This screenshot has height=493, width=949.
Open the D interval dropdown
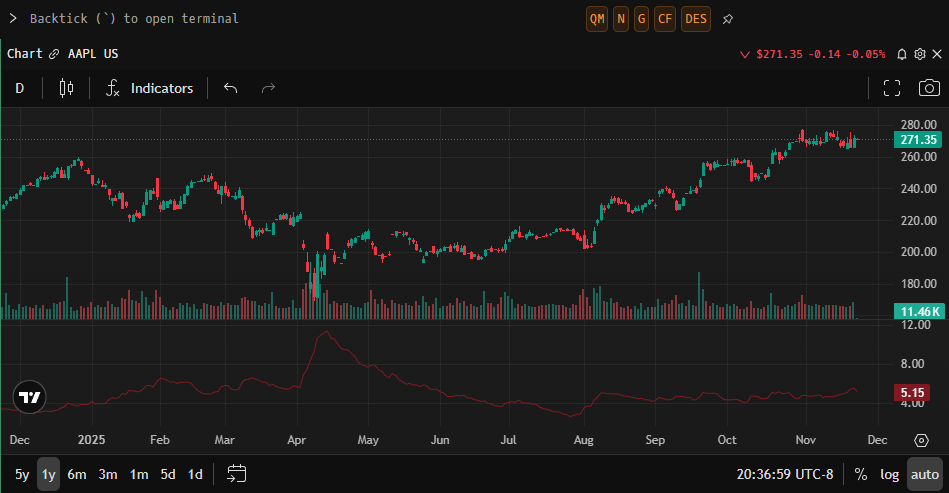tap(20, 88)
